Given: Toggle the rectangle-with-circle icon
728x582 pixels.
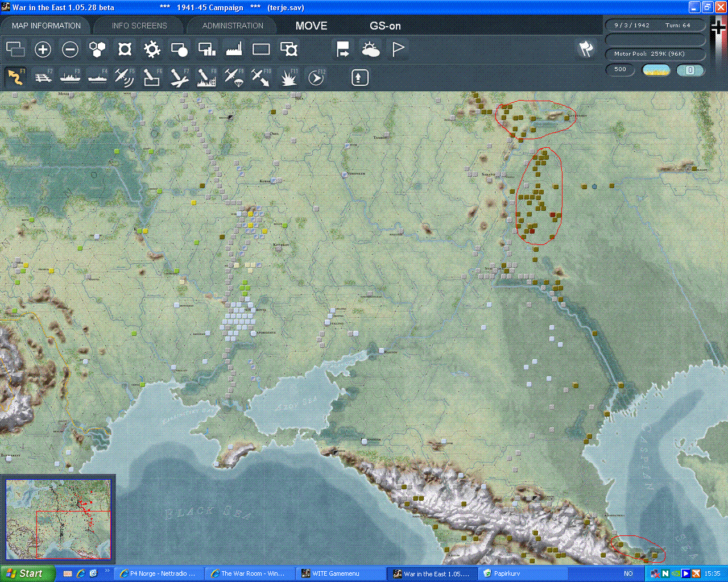Looking at the screenshot, I should pos(179,49).
